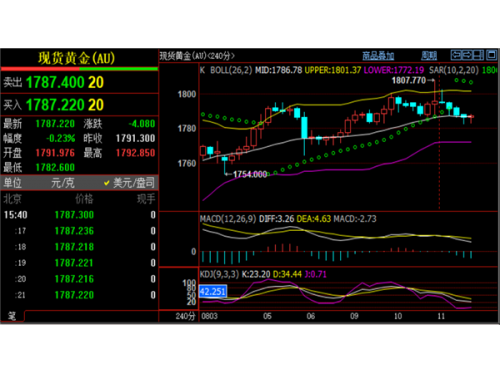Click the maximize chart window icon
Screen dimensions: 500x375
pos(491,55)
